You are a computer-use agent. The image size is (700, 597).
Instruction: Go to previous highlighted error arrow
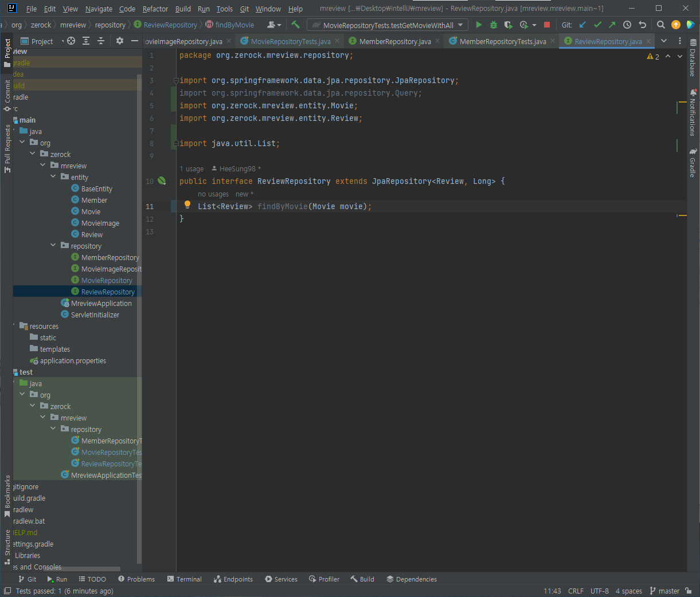click(x=668, y=56)
